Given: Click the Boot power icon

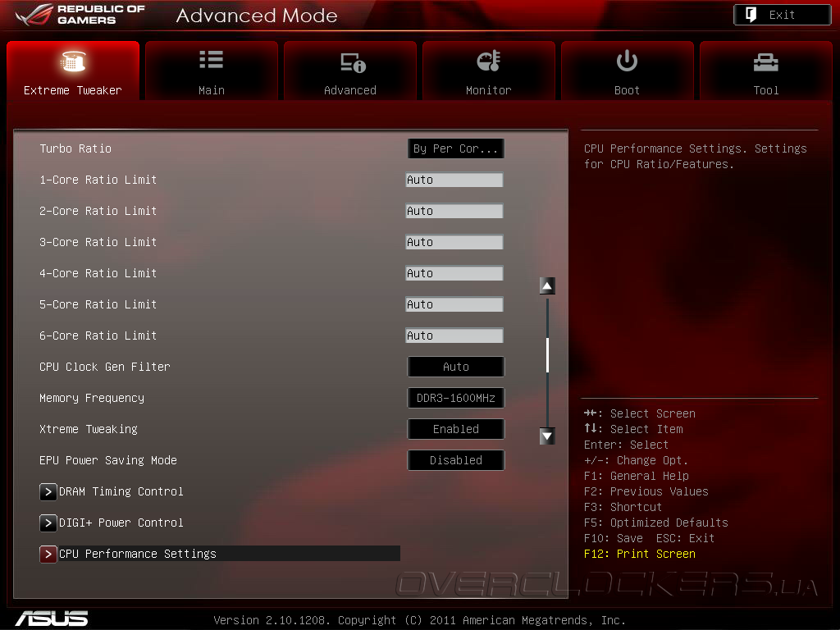Looking at the screenshot, I should point(627,61).
